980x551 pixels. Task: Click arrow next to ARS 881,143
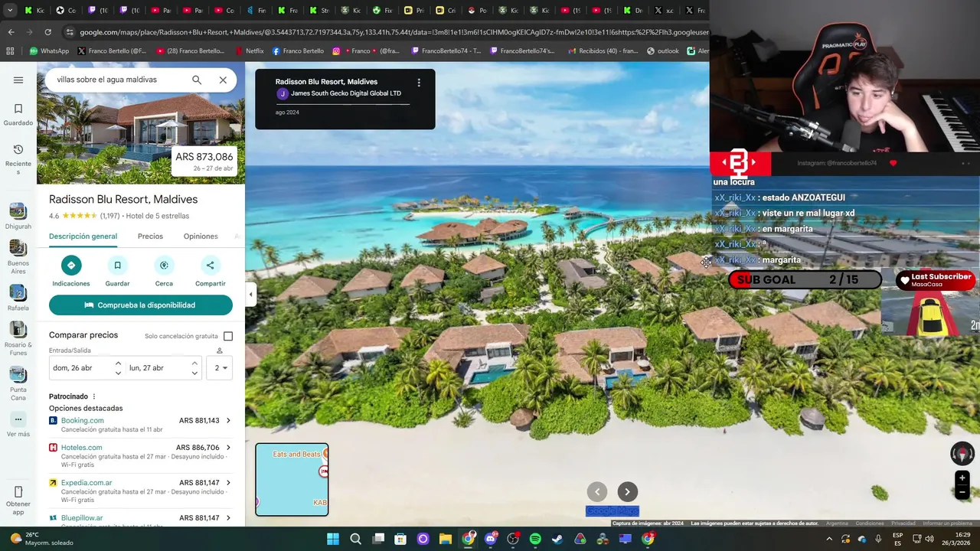pyautogui.click(x=228, y=421)
